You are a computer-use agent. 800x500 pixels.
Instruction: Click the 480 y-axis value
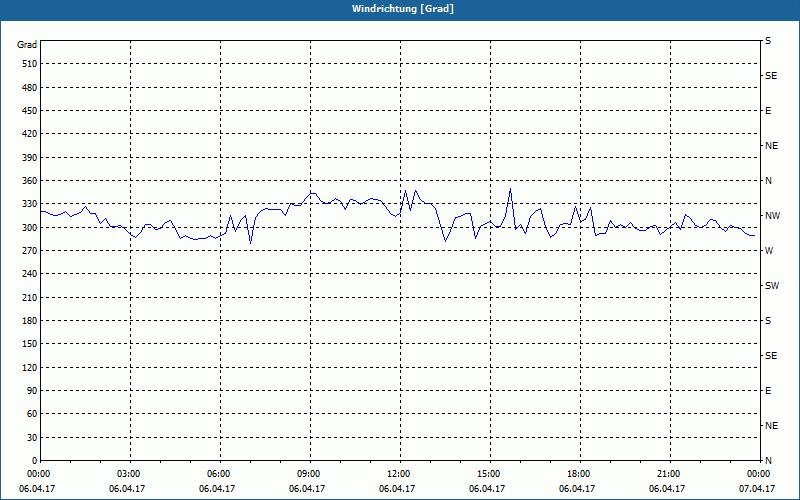pos(30,87)
